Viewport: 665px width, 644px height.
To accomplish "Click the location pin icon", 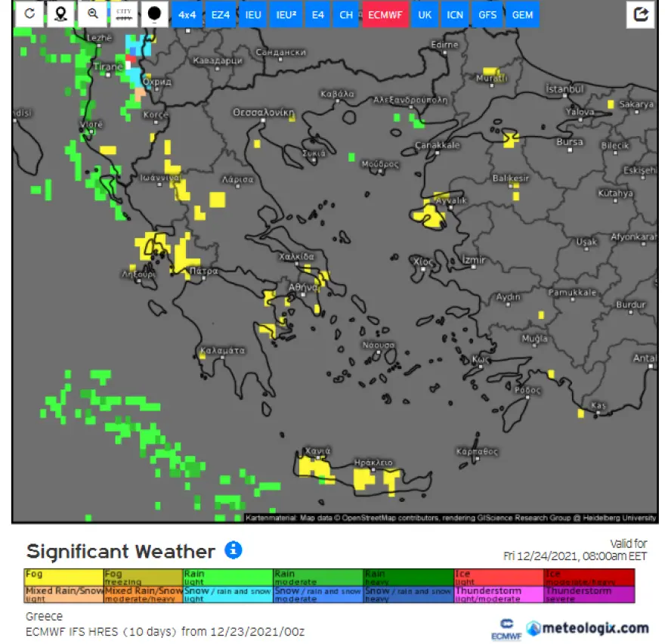I will coord(61,14).
